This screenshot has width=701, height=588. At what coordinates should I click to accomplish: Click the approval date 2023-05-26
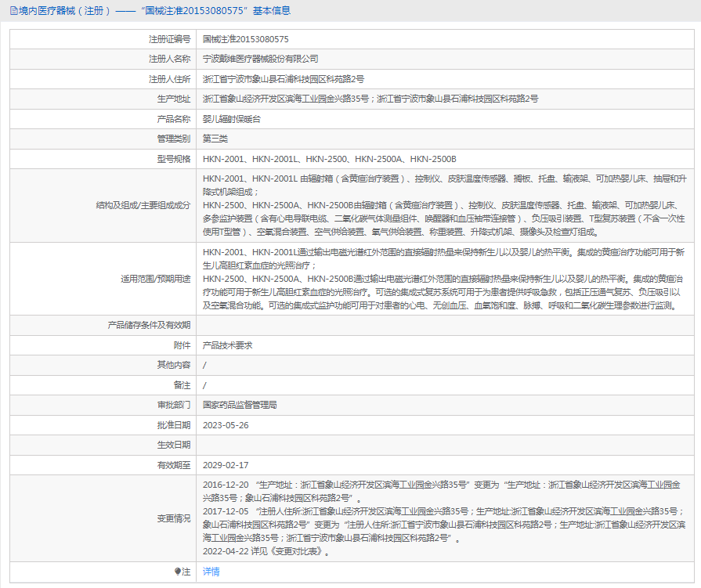[226, 425]
